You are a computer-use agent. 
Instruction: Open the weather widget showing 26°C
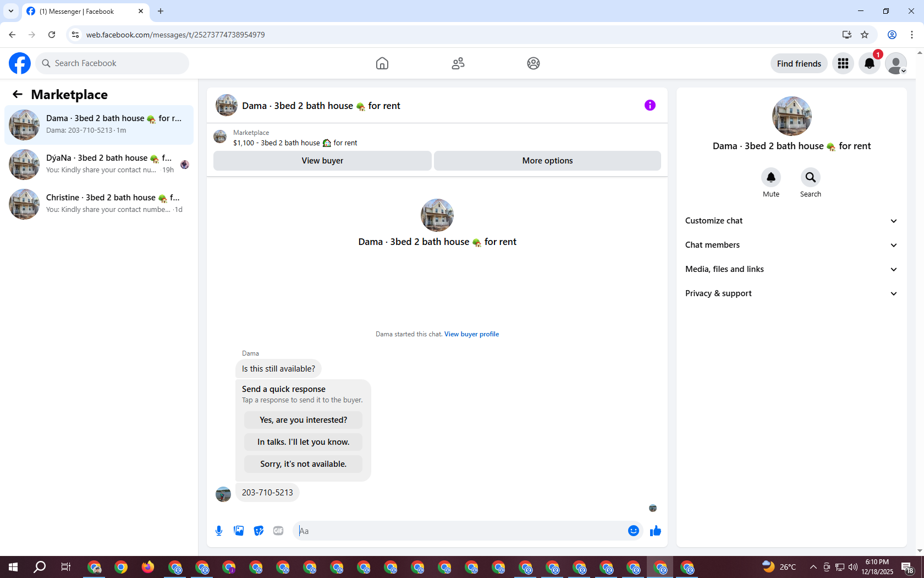pos(779,567)
